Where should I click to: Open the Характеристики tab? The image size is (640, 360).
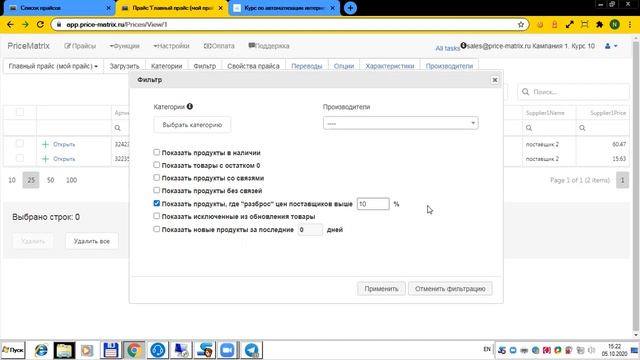coord(390,66)
